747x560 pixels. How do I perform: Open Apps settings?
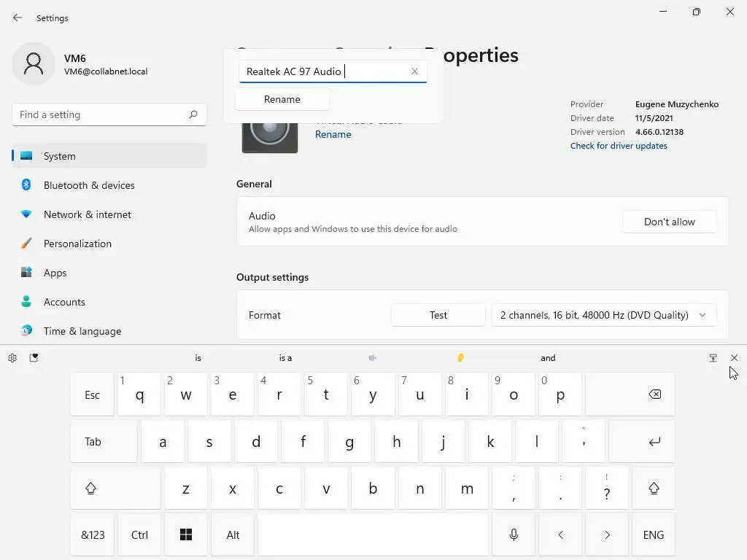click(109, 273)
